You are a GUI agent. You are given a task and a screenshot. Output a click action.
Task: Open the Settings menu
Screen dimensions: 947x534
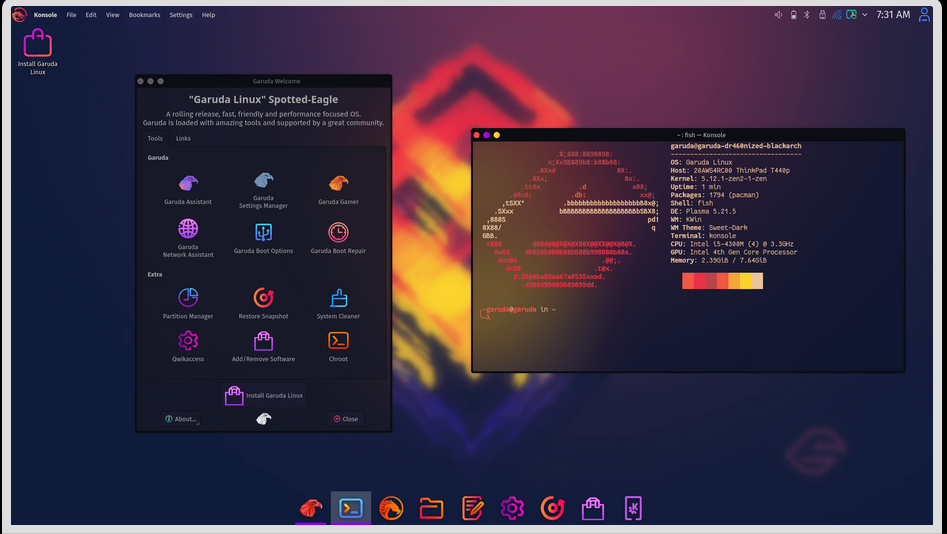coord(181,15)
